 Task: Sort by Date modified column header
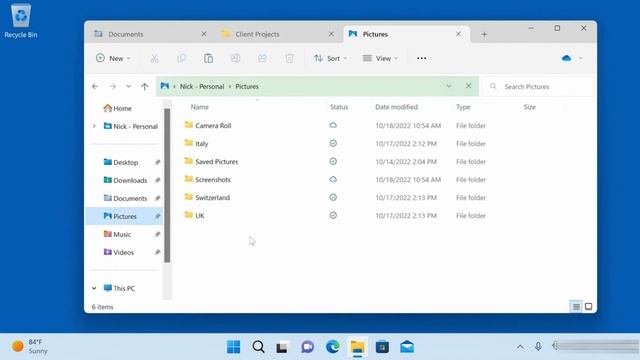click(x=396, y=107)
